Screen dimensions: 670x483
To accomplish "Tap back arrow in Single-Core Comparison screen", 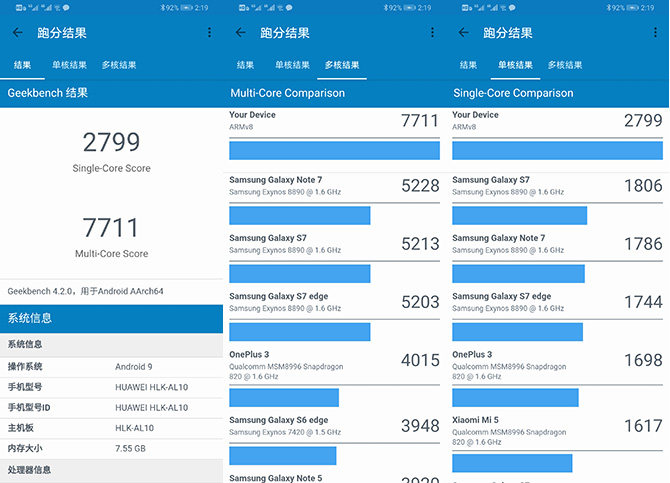I will coord(464,32).
